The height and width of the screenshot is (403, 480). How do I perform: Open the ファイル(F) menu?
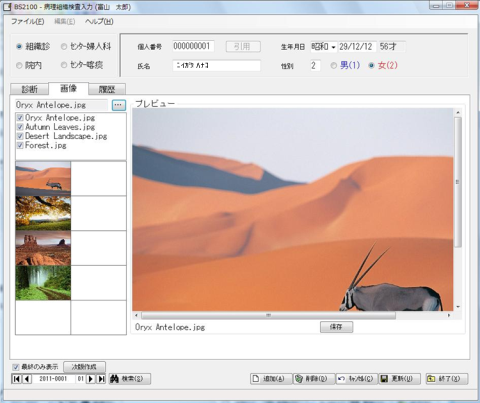pyautogui.click(x=27, y=22)
